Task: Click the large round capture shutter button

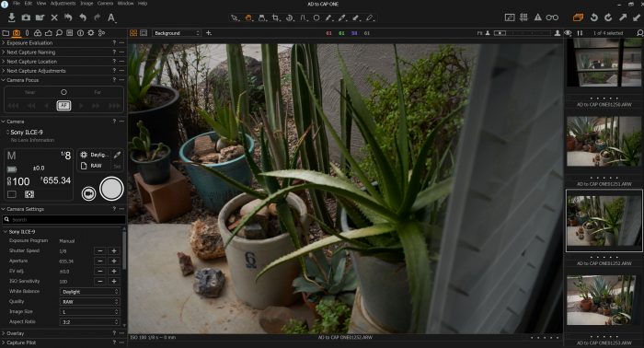Action: point(111,189)
